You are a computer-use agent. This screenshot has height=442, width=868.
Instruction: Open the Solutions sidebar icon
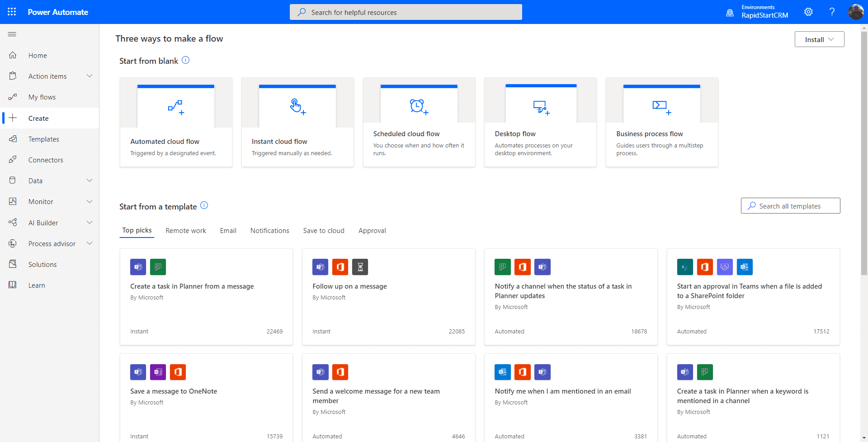click(x=14, y=264)
